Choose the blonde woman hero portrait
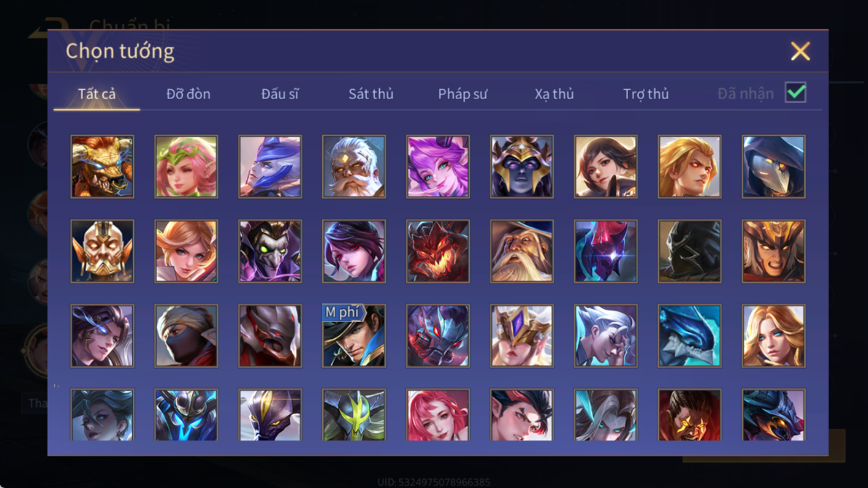The image size is (868, 488). click(x=774, y=336)
